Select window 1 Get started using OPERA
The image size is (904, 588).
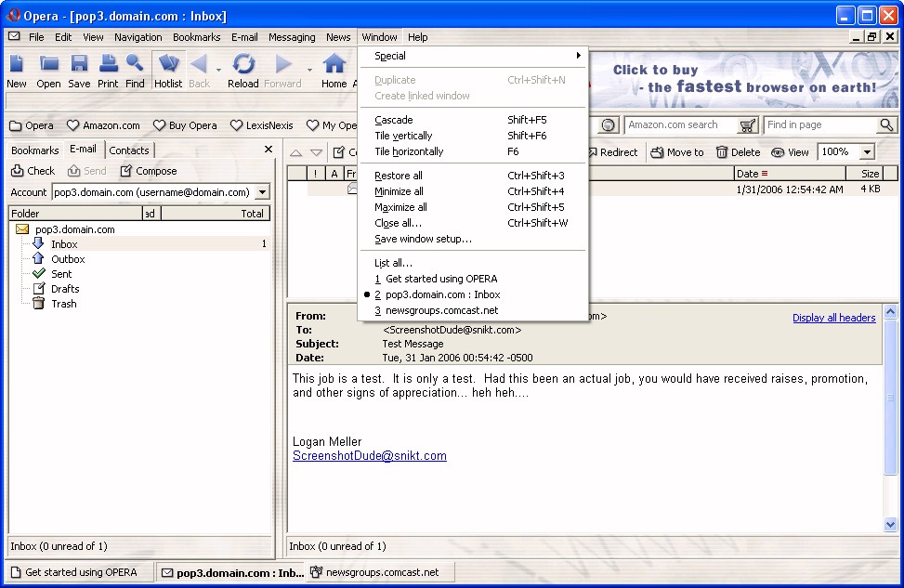[473, 279]
